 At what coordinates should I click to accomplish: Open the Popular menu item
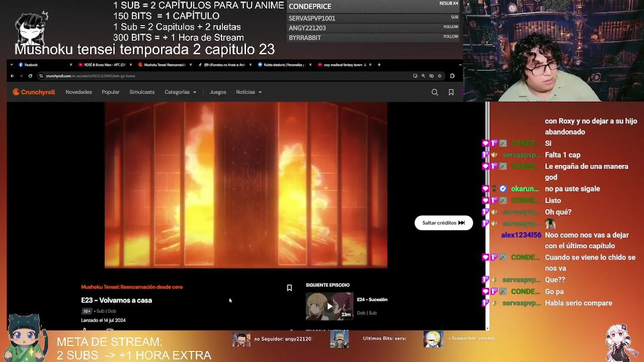coord(111,92)
